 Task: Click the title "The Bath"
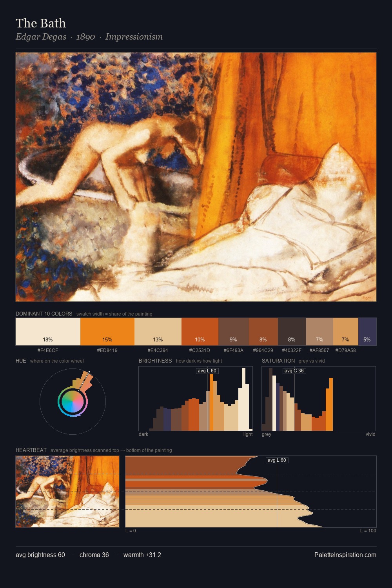(41, 23)
